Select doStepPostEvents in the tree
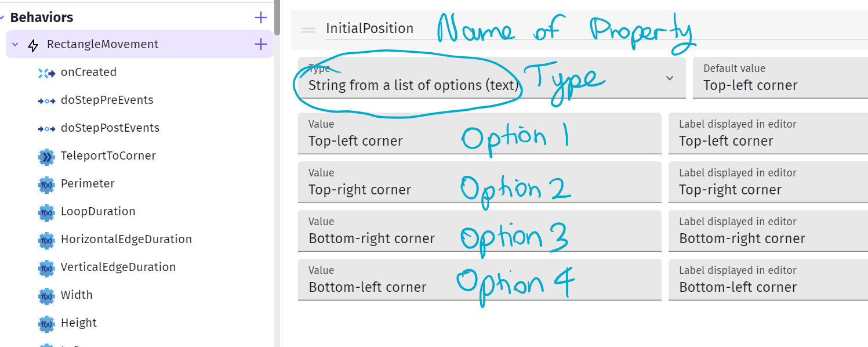Viewport: 868px width, 347px height. [x=110, y=128]
